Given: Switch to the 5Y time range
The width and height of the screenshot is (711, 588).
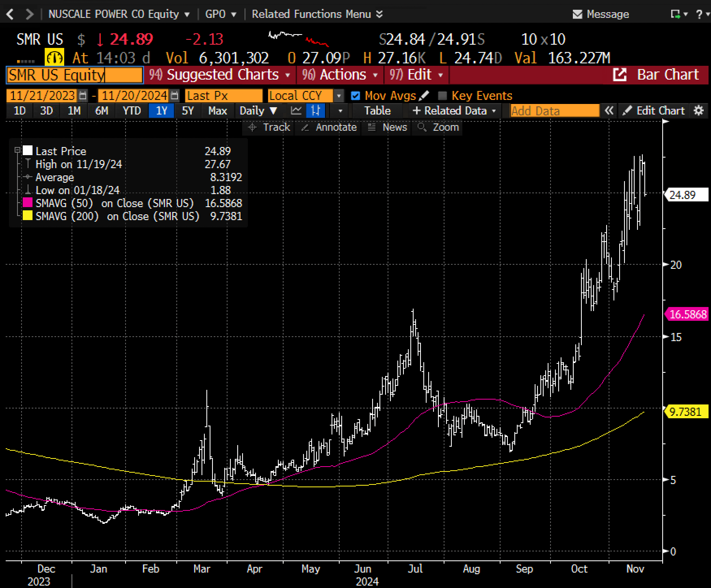Looking at the screenshot, I should (188, 111).
